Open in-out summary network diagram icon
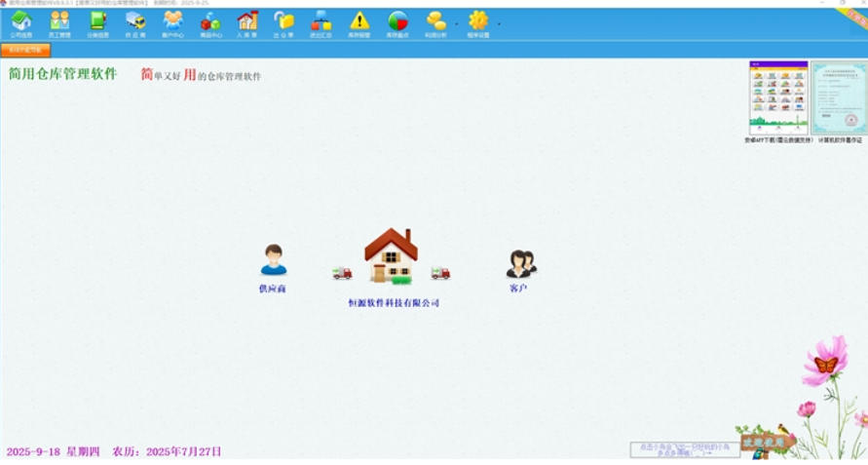Image resolution: width=868 pixels, height=465 pixels. 321,23
